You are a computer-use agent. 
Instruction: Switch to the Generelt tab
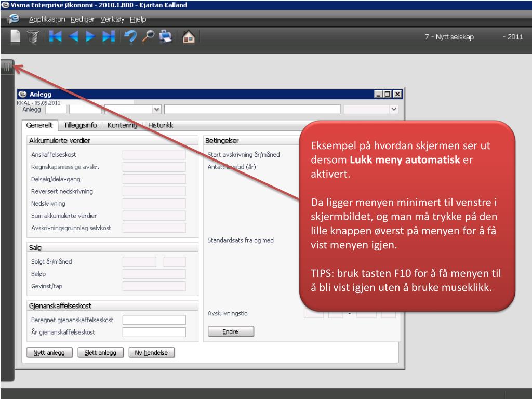(39, 125)
